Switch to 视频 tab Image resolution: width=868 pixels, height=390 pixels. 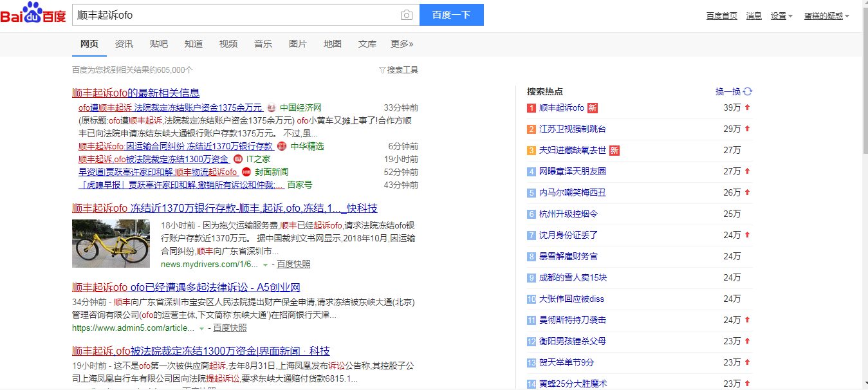point(228,44)
